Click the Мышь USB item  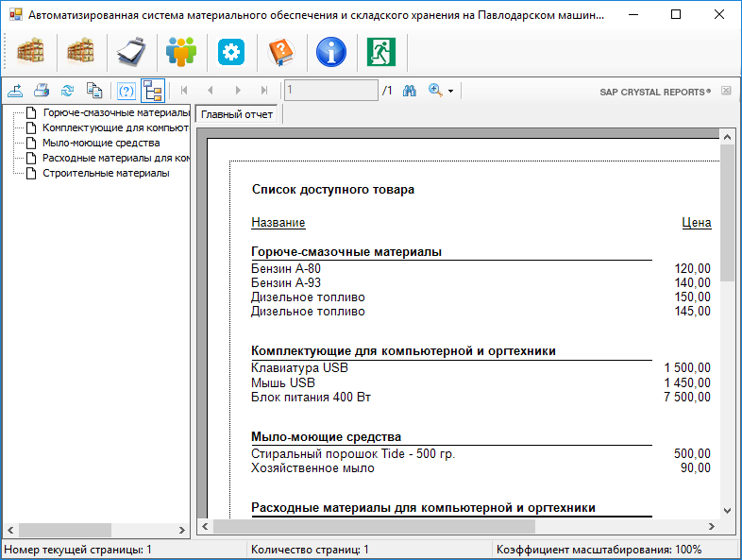point(283,382)
